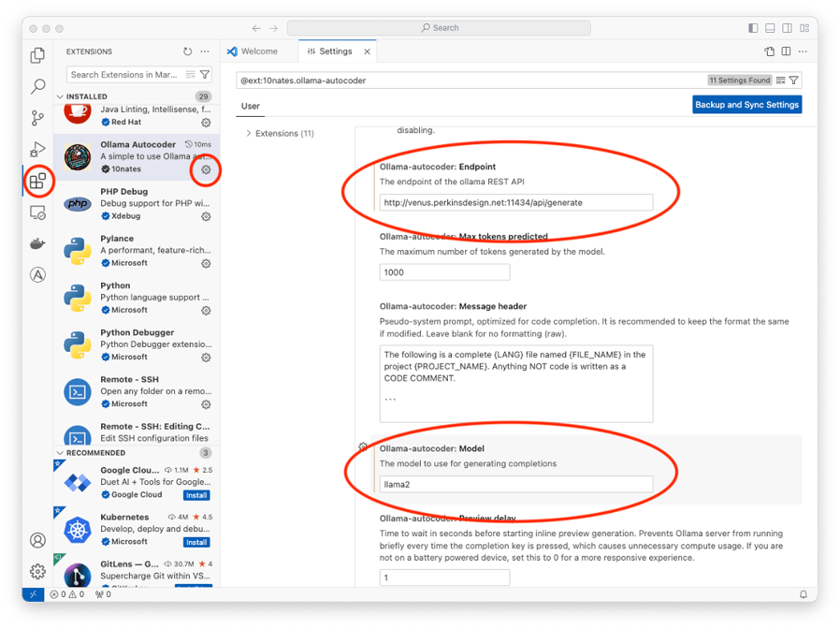Open Run and Debug view

coord(37,150)
